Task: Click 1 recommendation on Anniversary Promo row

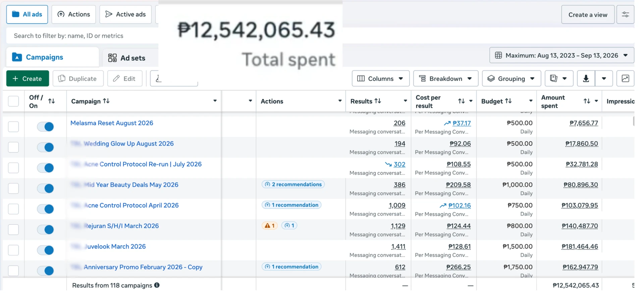Action: pyautogui.click(x=291, y=267)
